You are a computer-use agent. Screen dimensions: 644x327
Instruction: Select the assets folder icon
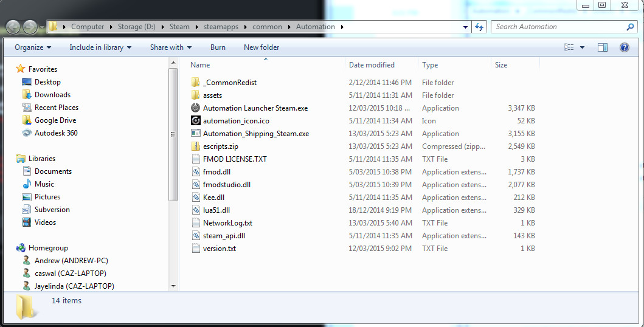(195, 95)
